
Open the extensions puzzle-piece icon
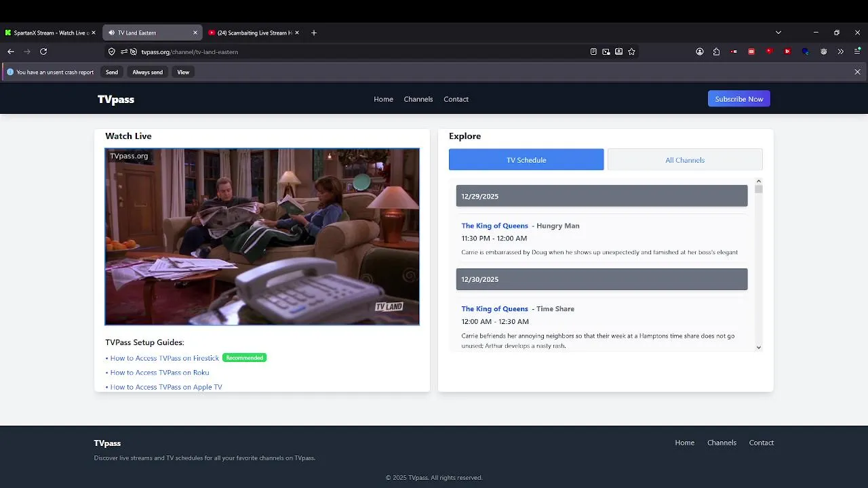(x=716, y=52)
